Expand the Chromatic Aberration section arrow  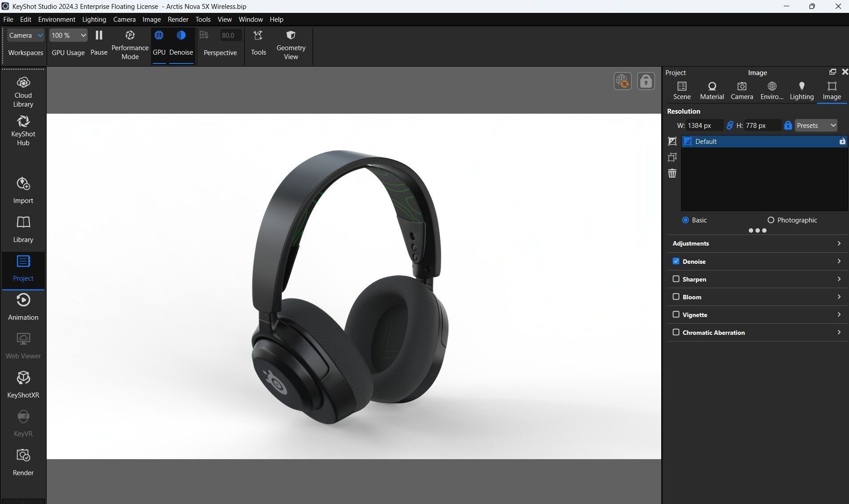tap(839, 332)
